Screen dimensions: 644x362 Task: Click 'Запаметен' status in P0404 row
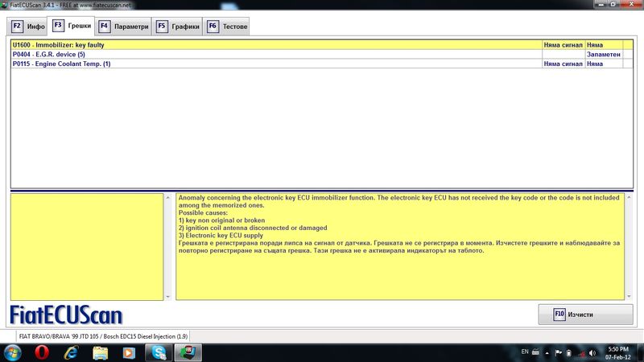coord(603,54)
